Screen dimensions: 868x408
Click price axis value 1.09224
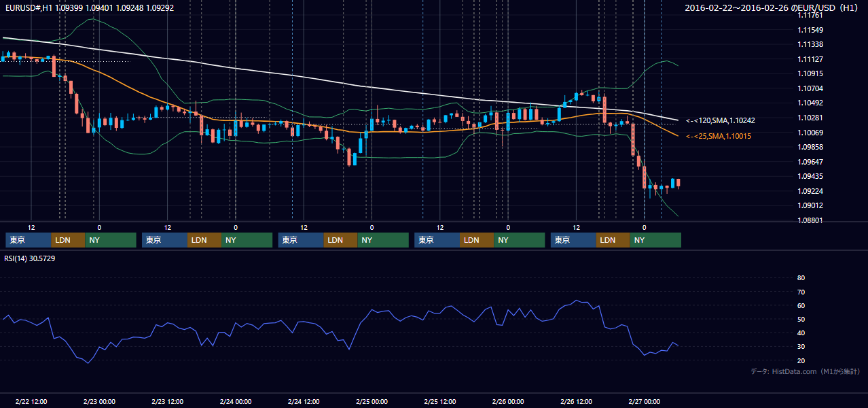pos(810,192)
